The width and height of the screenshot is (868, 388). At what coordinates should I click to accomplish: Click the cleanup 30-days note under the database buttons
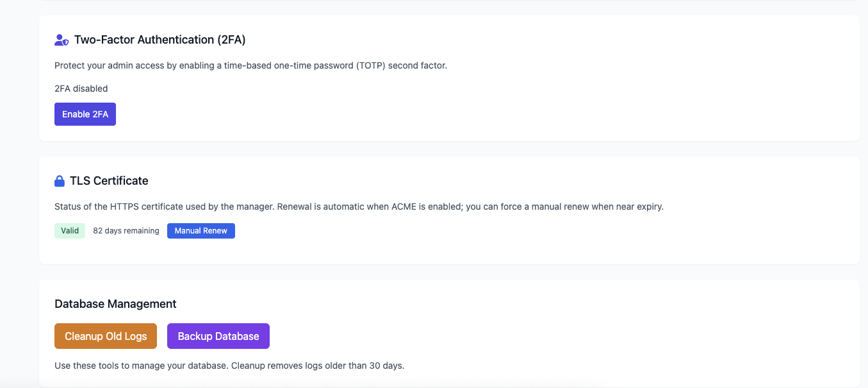229,366
